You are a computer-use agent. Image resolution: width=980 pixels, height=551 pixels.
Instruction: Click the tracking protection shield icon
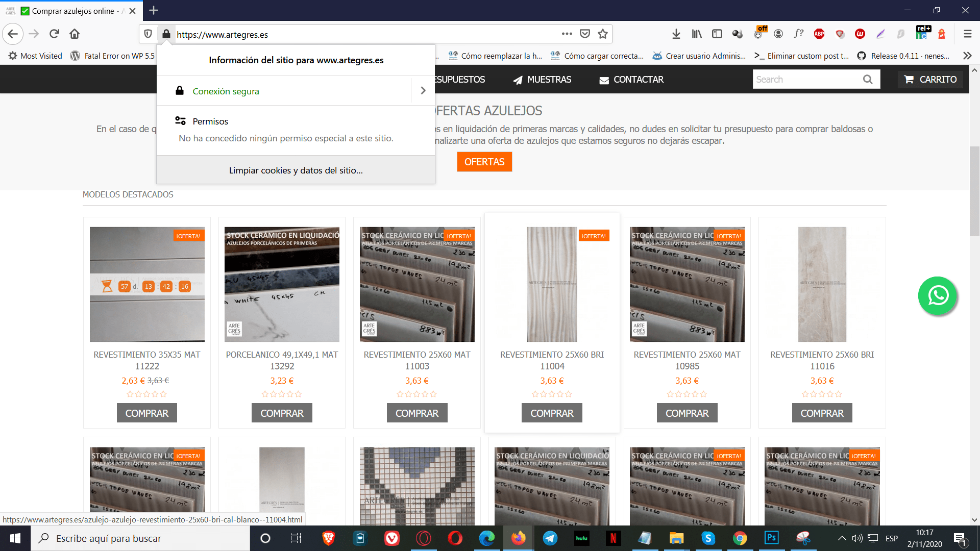[148, 34]
